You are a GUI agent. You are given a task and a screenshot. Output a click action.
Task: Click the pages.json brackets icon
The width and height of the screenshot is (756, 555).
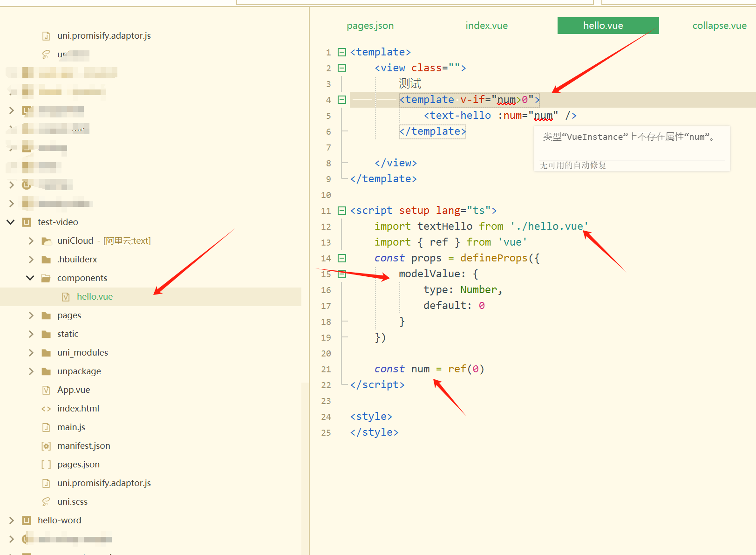[46, 465]
